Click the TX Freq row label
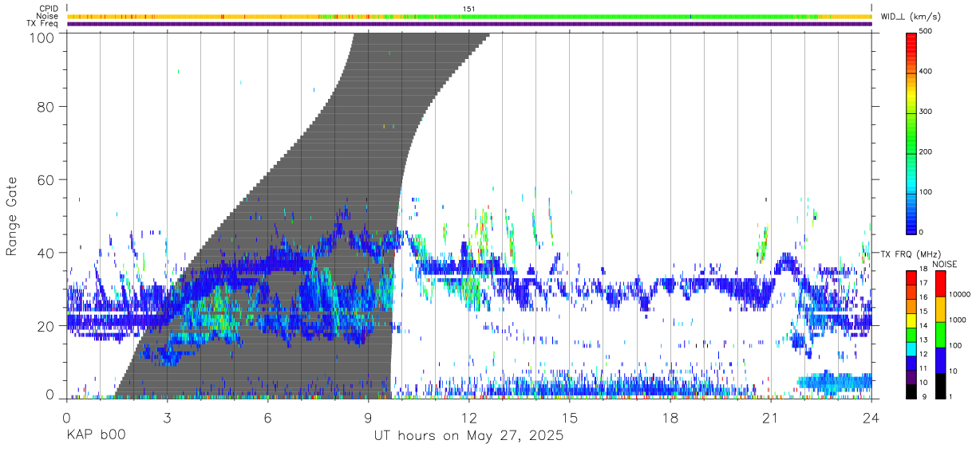The height and width of the screenshot is (452, 980). (x=43, y=23)
